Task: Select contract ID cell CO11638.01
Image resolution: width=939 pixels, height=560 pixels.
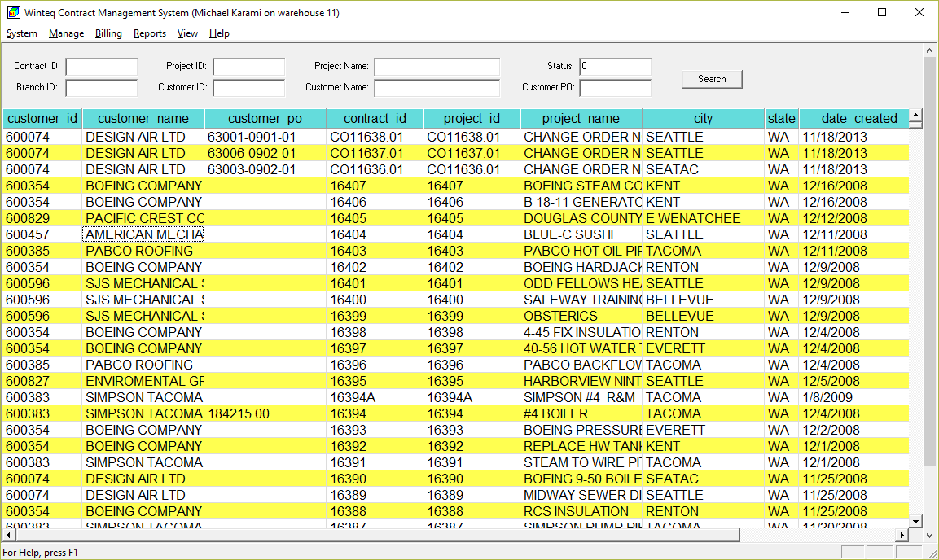Action: (x=375, y=137)
